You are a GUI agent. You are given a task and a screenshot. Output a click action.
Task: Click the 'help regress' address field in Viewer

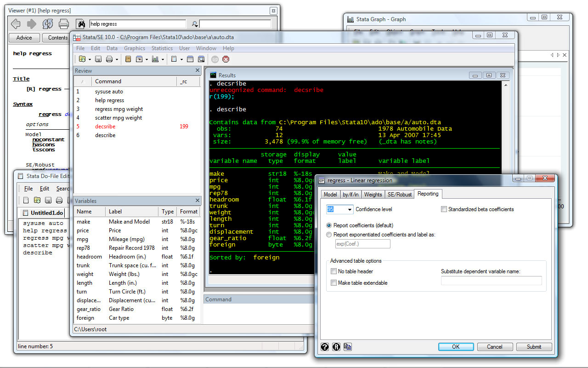[138, 24]
